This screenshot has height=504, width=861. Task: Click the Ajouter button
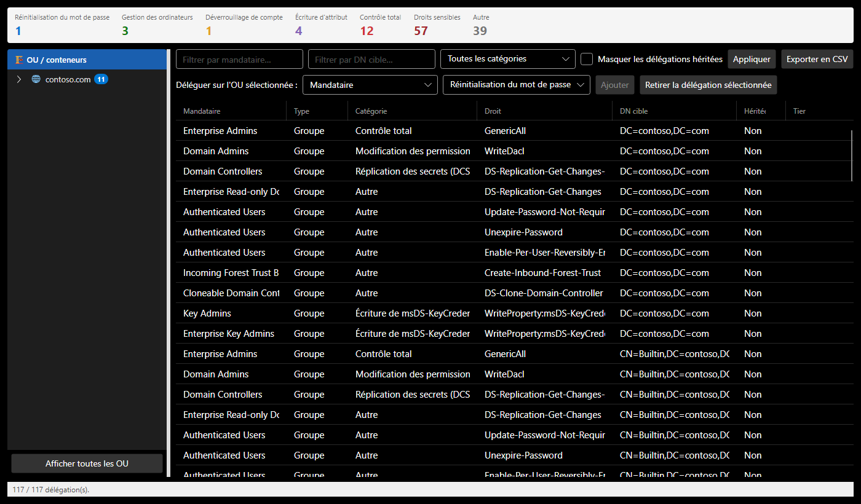pyautogui.click(x=615, y=85)
